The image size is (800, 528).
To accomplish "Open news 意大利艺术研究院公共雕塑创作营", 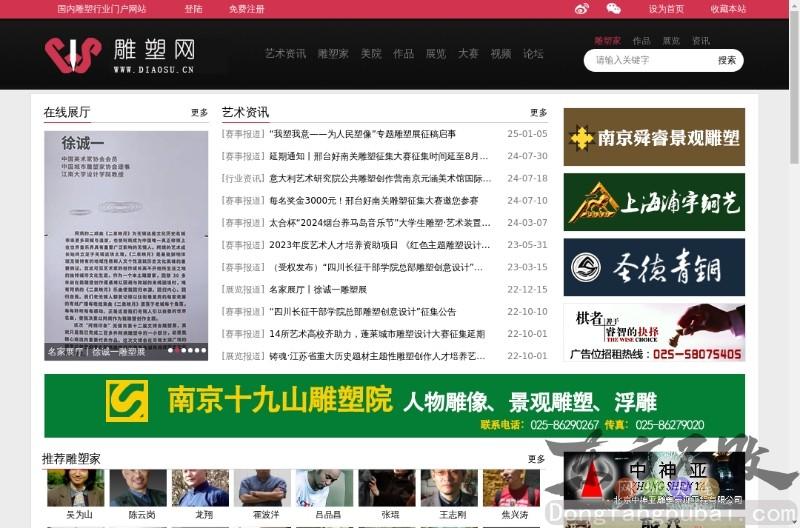I will tap(380, 179).
